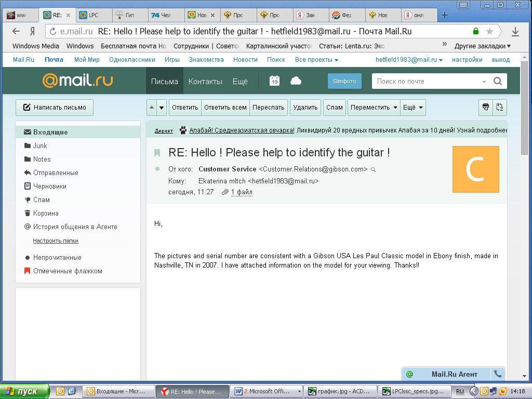
Task: Click the пуск Start button
Action: (x=24, y=391)
